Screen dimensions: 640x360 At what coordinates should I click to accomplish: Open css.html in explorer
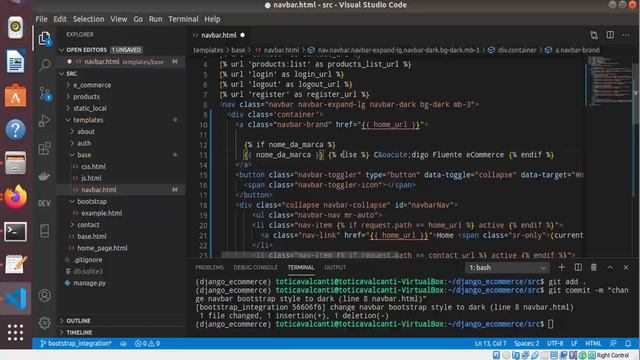pyautogui.click(x=93, y=167)
